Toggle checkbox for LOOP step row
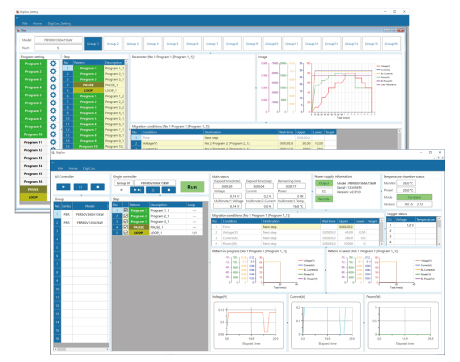460x362 pixels. [126, 232]
